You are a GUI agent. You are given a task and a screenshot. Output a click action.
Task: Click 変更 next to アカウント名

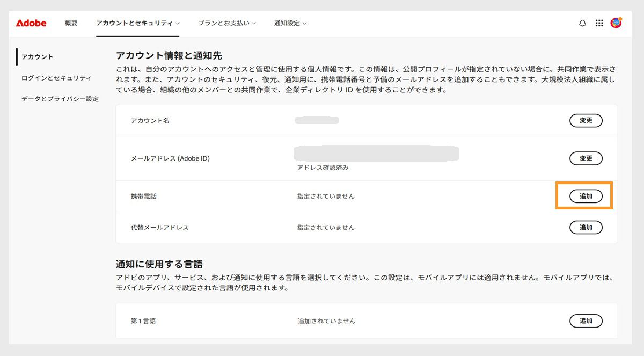(x=586, y=121)
